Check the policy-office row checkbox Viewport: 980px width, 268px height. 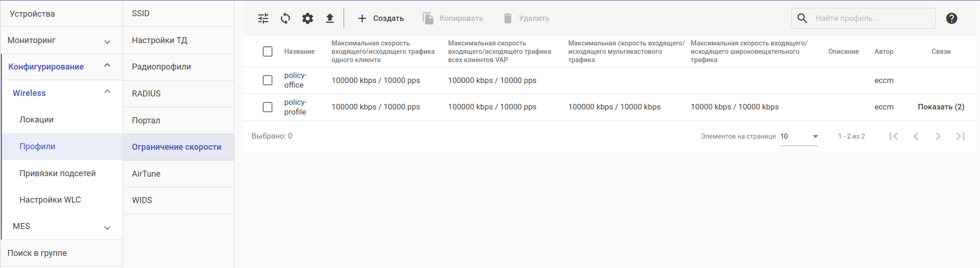[x=267, y=80]
